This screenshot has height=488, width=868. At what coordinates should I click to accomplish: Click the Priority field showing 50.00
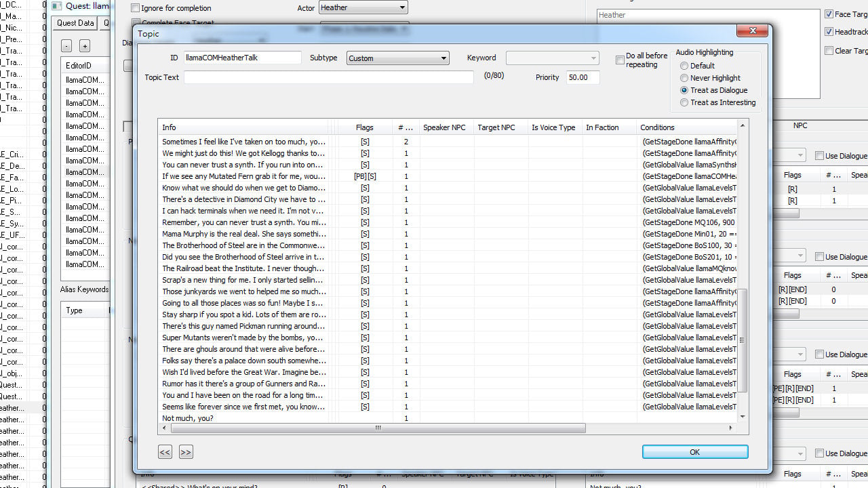coord(583,77)
